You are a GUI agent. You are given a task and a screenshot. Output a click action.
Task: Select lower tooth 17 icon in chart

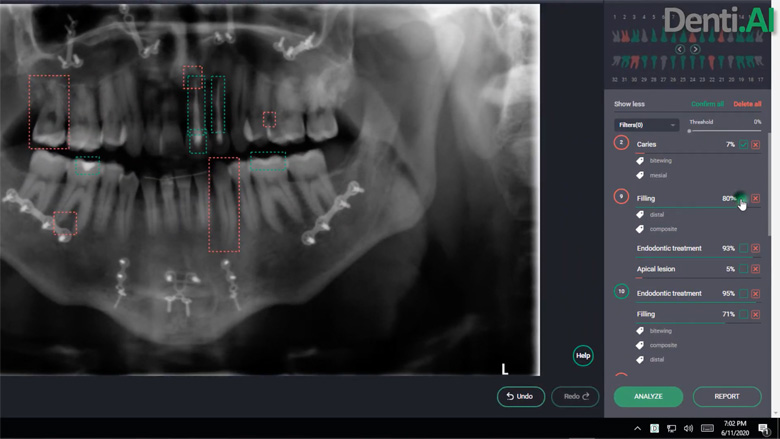760,62
